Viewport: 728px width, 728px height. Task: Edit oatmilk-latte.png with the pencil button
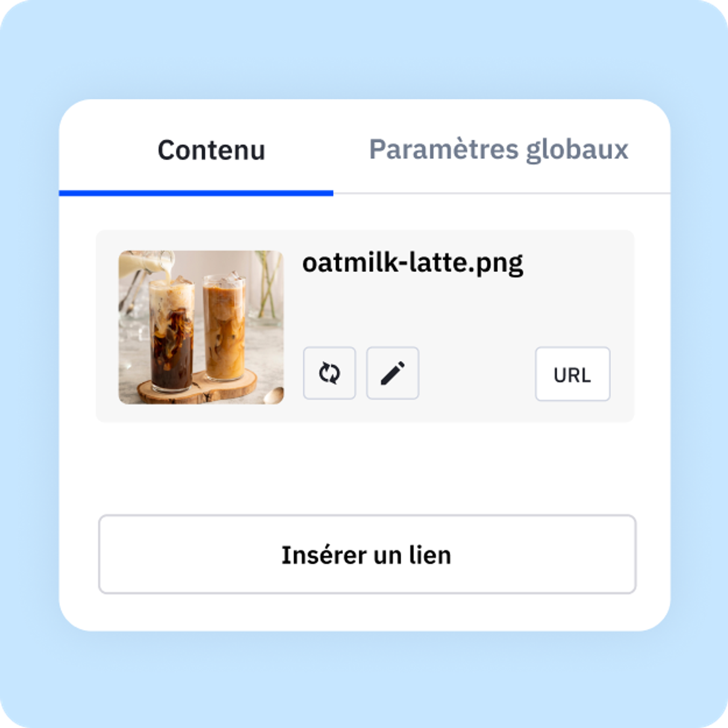(392, 373)
